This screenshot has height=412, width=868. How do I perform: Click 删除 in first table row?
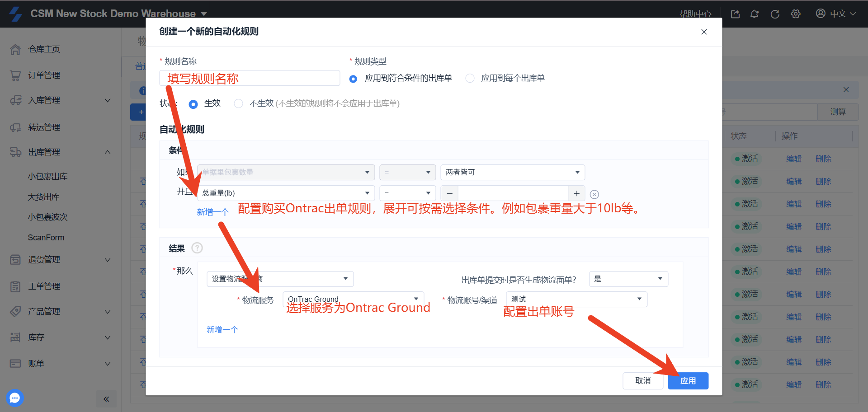click(x=823, y=159)
